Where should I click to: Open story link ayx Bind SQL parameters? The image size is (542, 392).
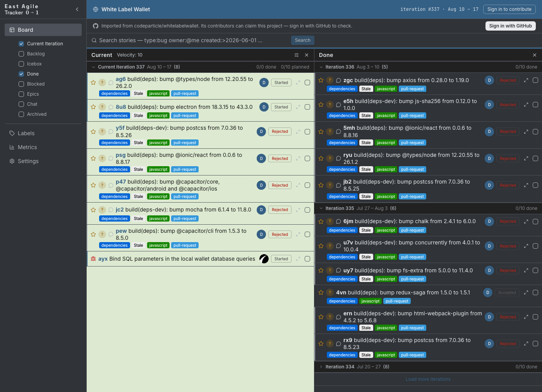point(177,259)
